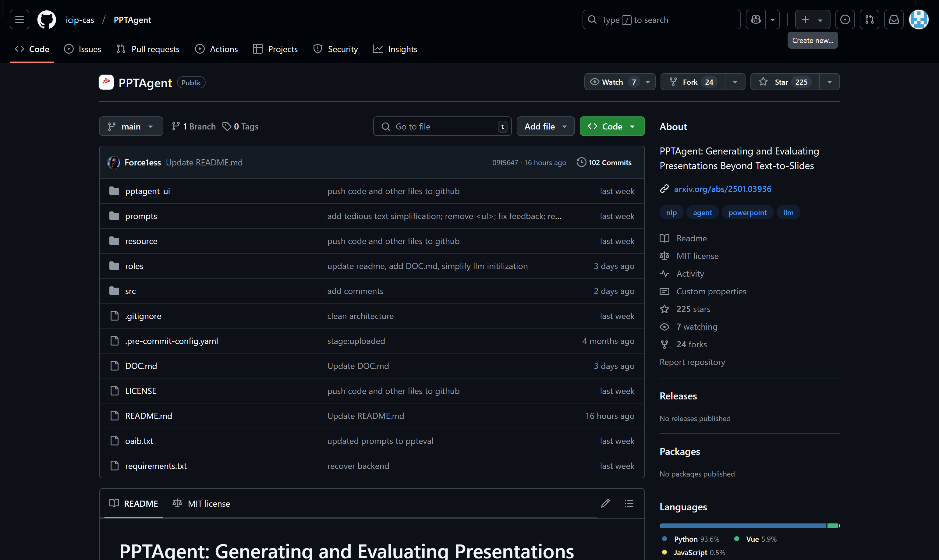Fork the repository with Fork button
939x560 pixels.
click(693, 82)
